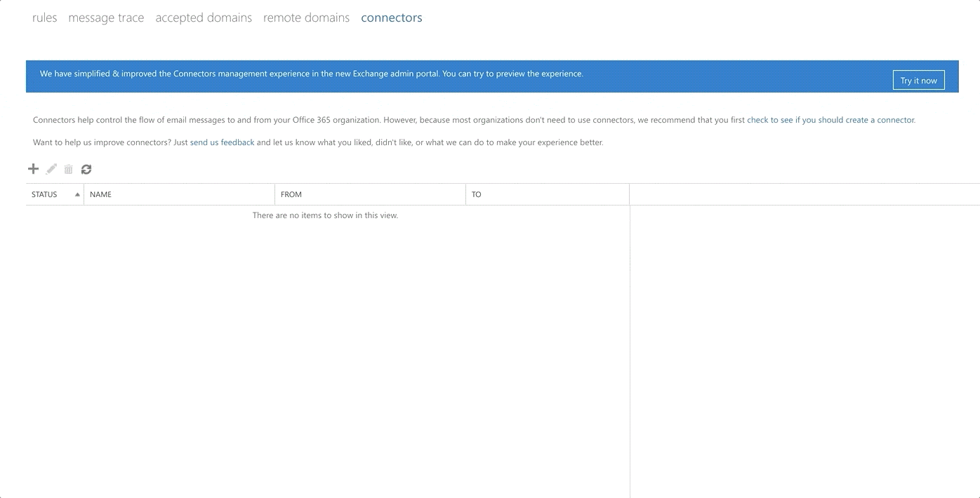Toggle the STATUS column sort arrow
980x498 pixels.
point(77,194)
